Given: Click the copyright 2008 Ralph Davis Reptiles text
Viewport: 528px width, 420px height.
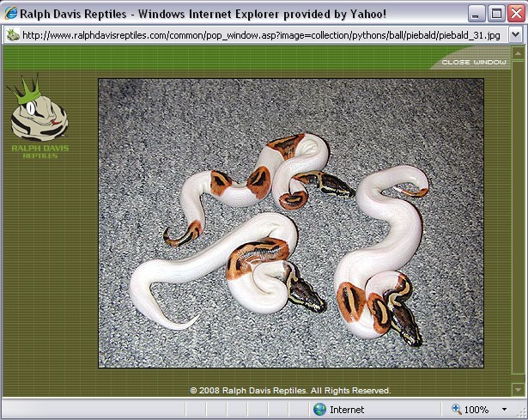Looking at the screenshot, I should (290, 391).
